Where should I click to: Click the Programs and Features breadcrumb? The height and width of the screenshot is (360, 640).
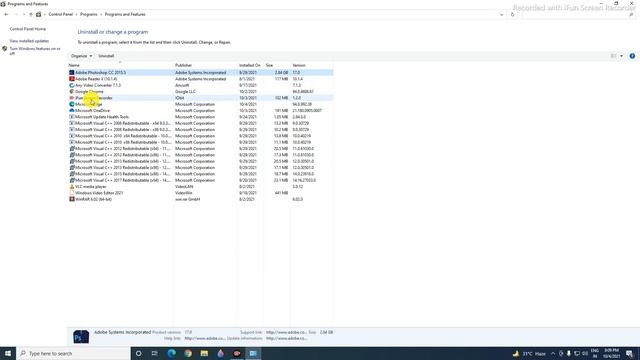point(125,14)
